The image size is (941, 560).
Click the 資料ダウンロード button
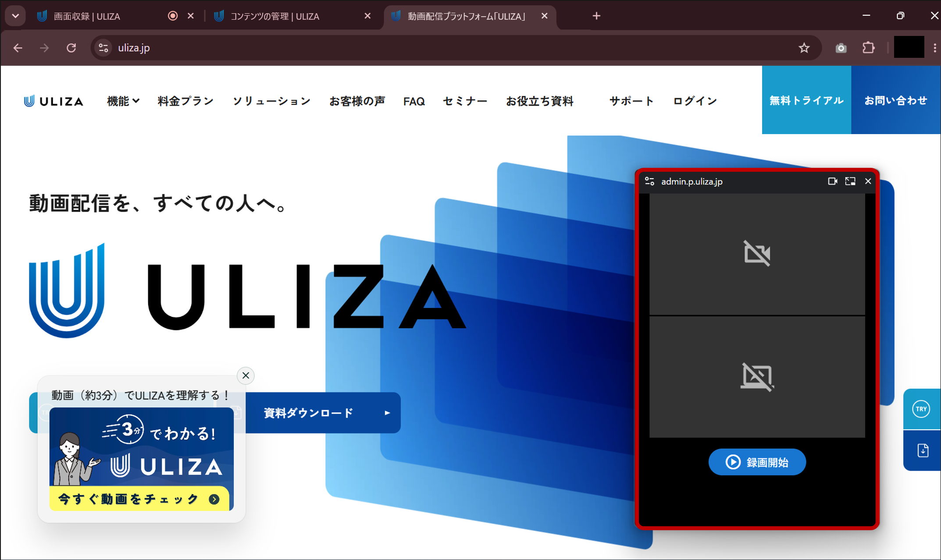(323, 413)
